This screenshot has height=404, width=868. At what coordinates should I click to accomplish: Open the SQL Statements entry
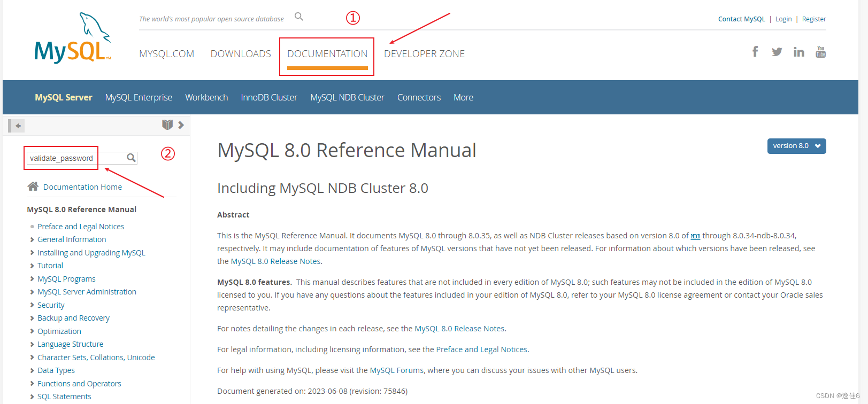[x=64, y=397]
